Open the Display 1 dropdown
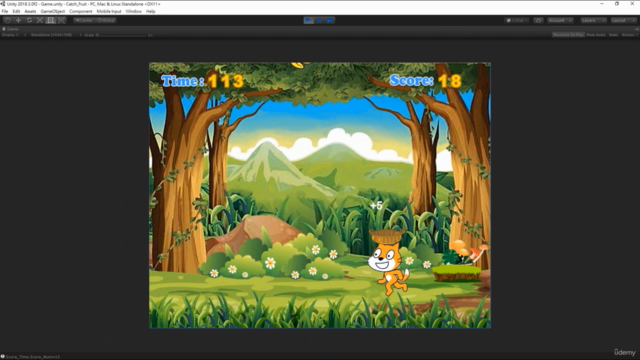640x360 pixels. 13,35
